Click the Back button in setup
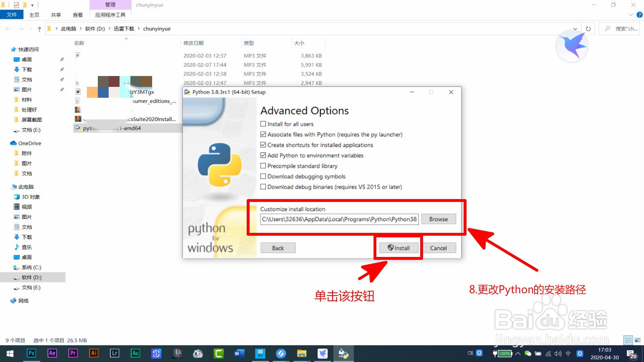This screenshot has width=644, height=362. click(x=278, y=248)
